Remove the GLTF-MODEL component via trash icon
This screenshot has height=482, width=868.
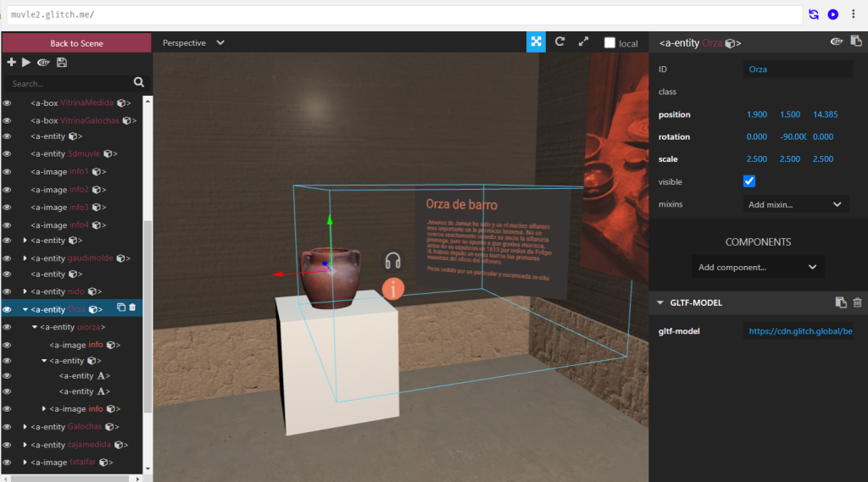tap(857, 302)
